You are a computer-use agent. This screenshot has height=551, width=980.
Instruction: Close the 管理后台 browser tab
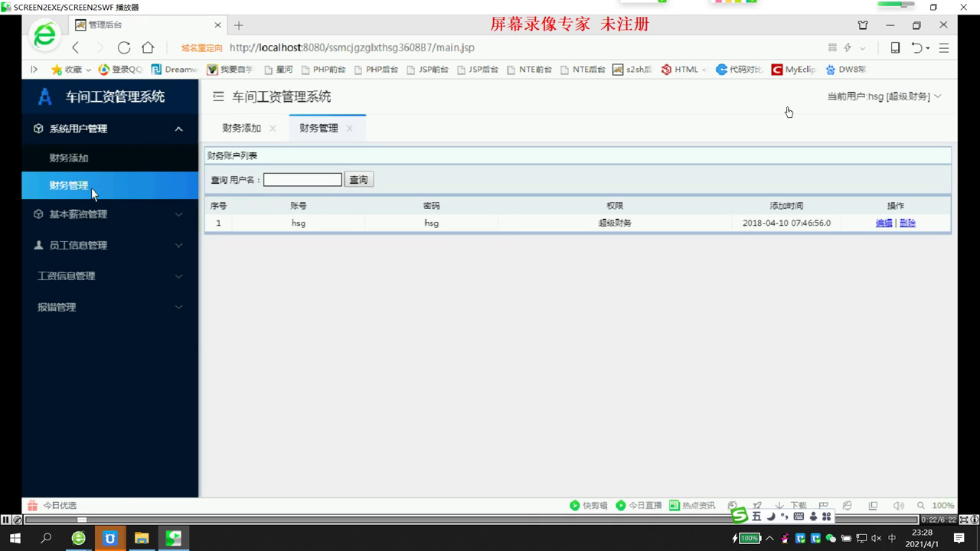tap(218, 25)
